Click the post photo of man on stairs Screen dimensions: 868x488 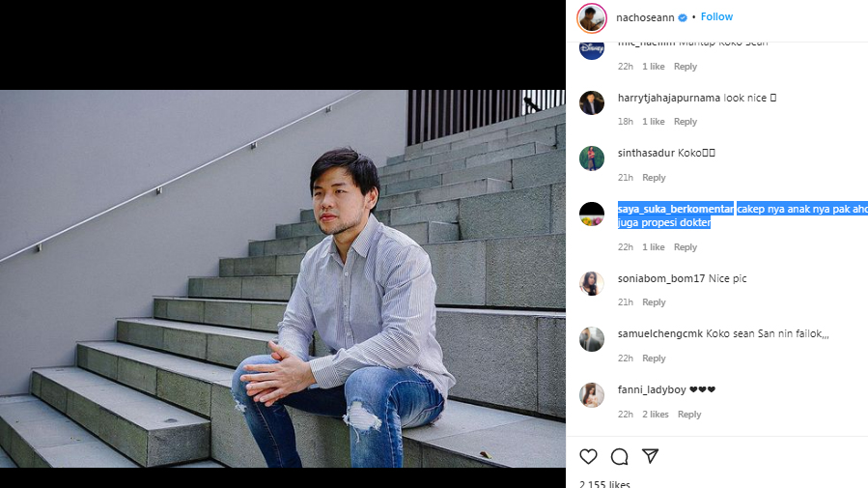tap(283, 278)
